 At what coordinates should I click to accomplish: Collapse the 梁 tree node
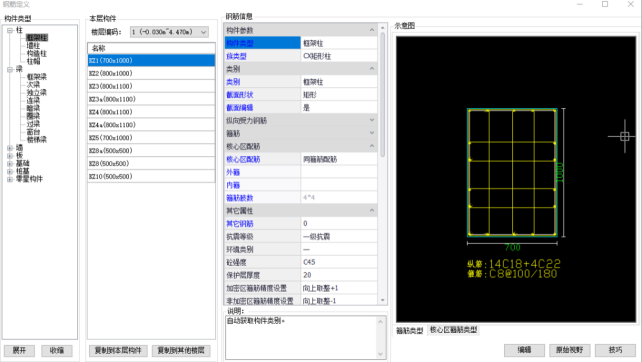pyautogui.click(x=10, y=70)
